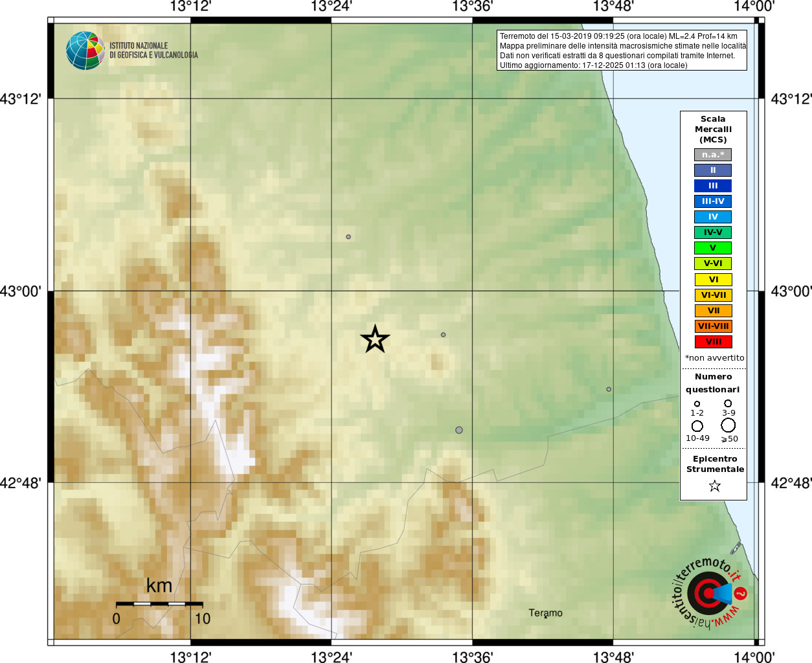Click the small marker near the coast
The height and width of the screenshot is (663, 812).
pos(609,389)
